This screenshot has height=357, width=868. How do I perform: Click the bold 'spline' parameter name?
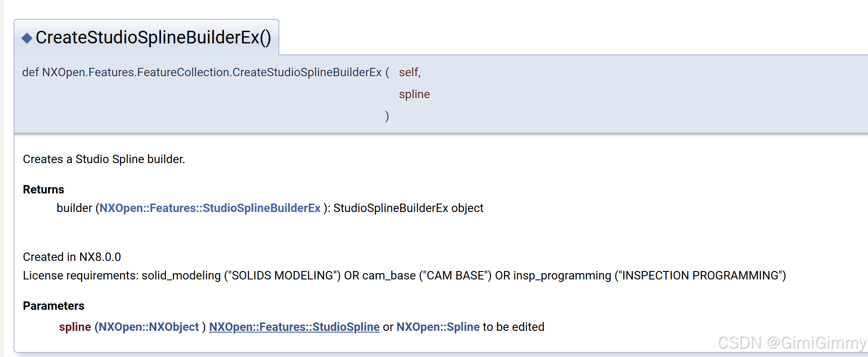75,327
